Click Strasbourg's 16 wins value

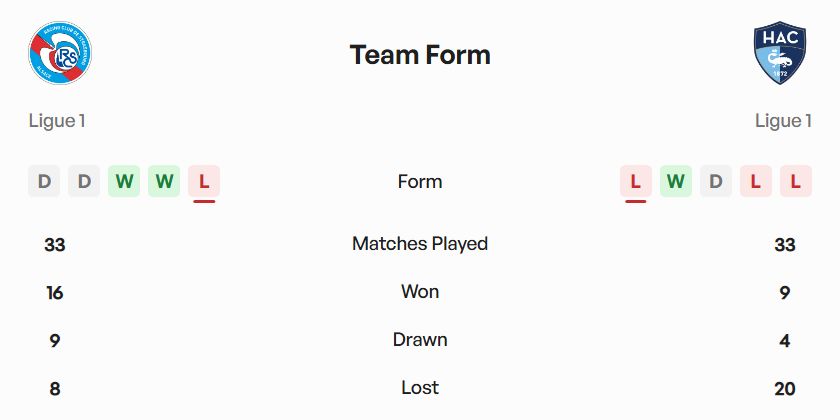(x=55, y=293)
